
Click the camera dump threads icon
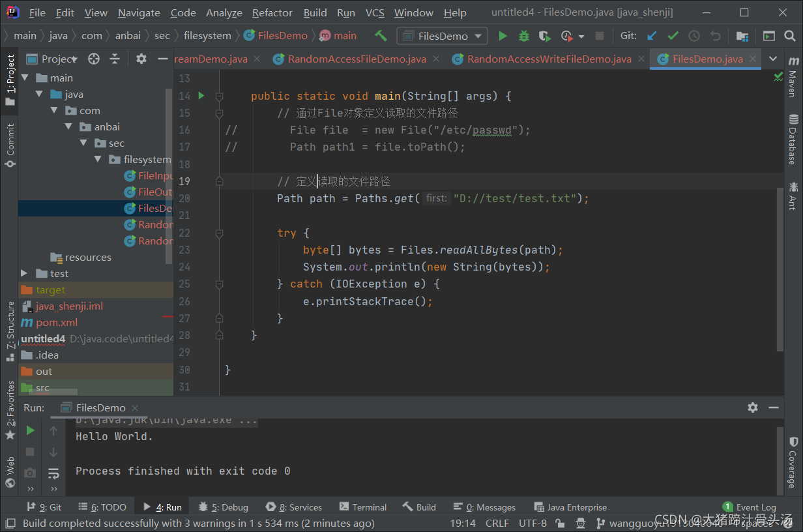point(30,473)
